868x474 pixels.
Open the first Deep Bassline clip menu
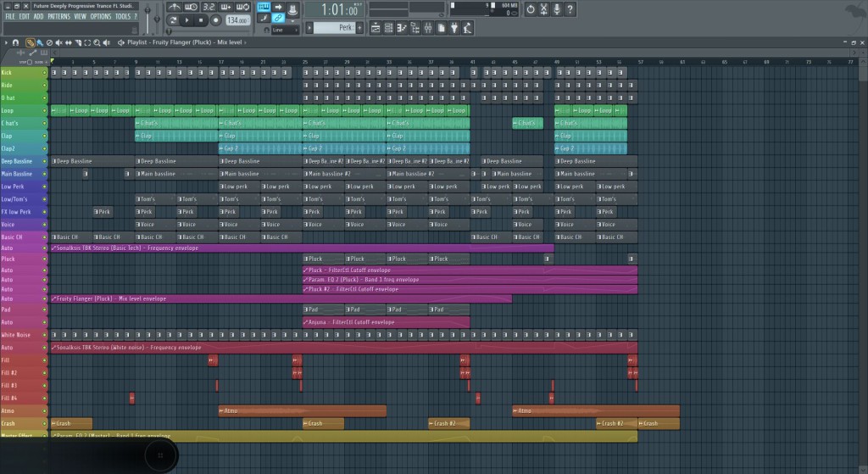tap(54, 161)
